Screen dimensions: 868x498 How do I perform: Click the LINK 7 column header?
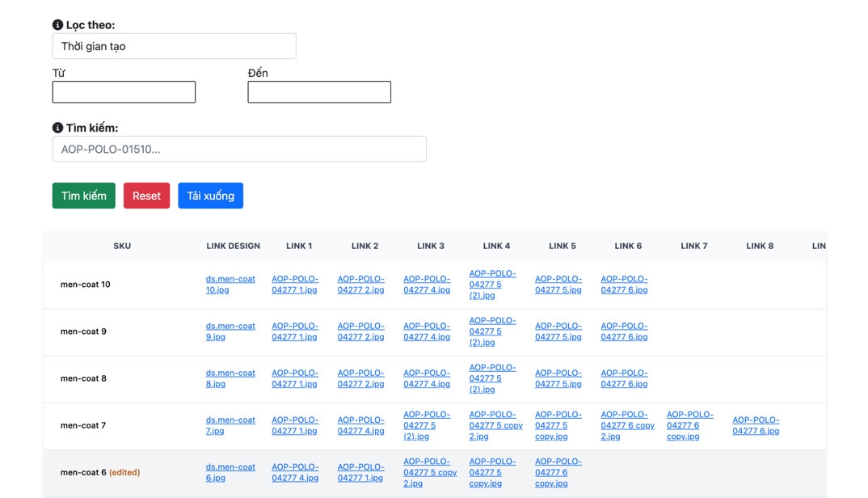tap(694, 246)
